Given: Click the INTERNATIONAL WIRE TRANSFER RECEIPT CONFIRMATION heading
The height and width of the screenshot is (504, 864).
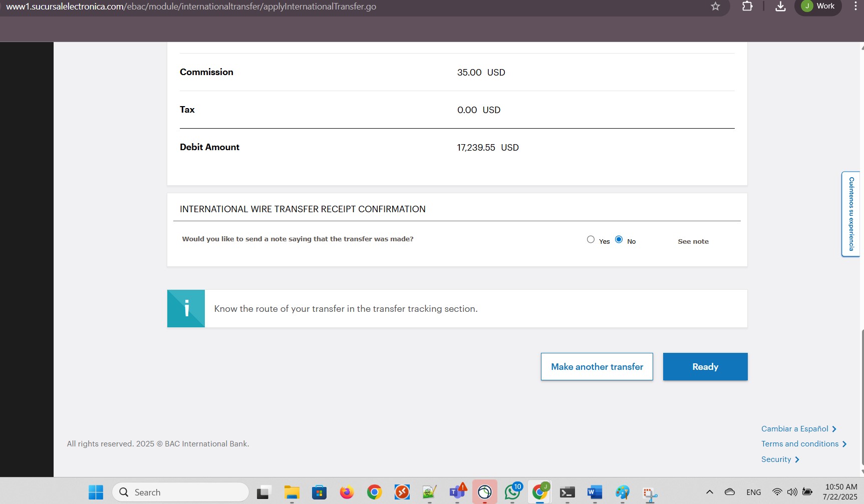Looking at the screenshot, I should click(x=303, y=209).
